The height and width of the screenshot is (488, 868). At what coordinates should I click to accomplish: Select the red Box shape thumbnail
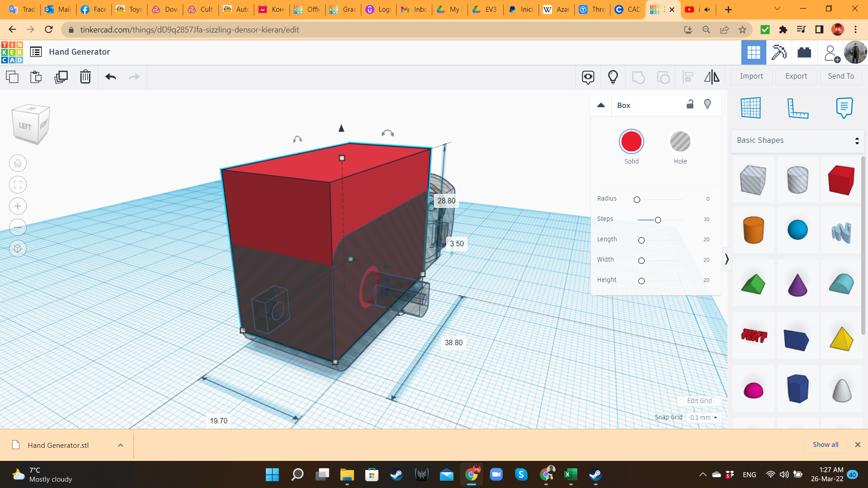coord(841,179)
